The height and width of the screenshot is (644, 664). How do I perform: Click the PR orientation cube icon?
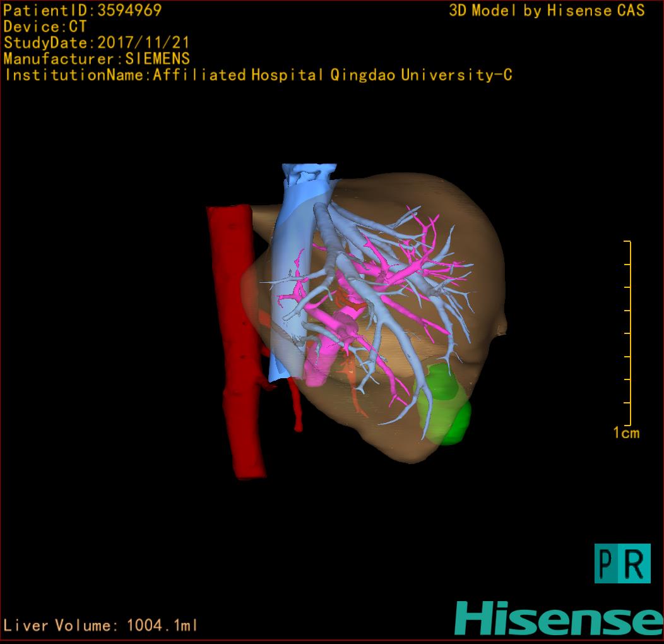pyautogui.click(x=622, y=563)
